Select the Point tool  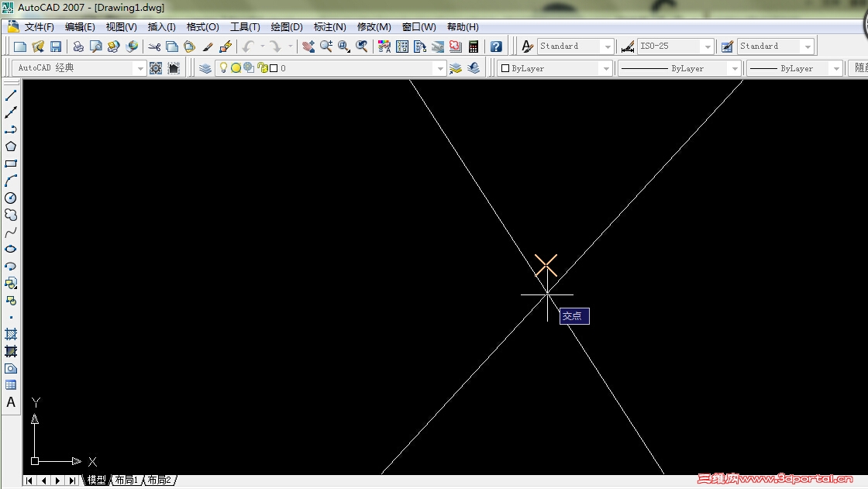pos(11,317)
